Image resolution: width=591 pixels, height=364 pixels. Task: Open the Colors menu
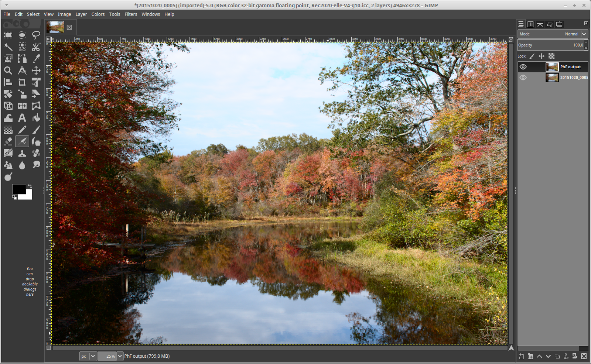pyautogui.click(x=98, y=14)
